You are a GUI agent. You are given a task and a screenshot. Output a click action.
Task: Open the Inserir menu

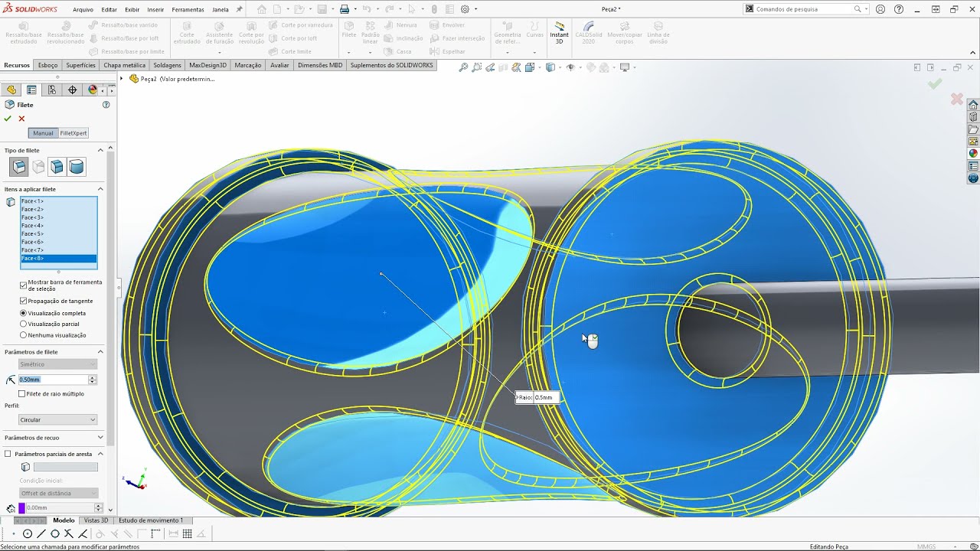pos(155,10)
